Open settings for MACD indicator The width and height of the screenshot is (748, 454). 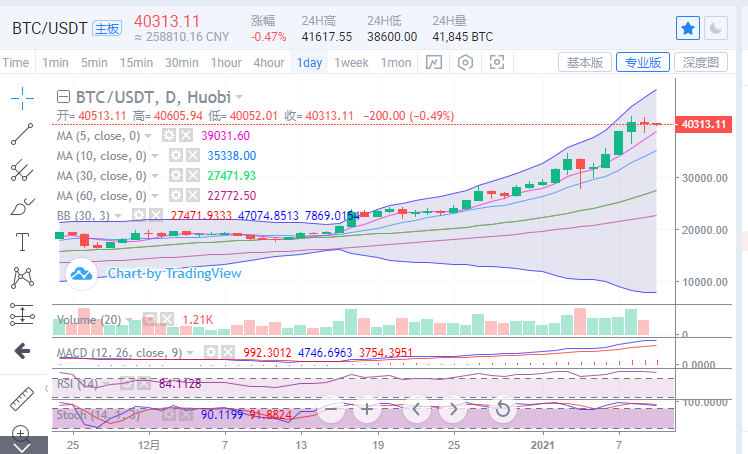(211, 352)
